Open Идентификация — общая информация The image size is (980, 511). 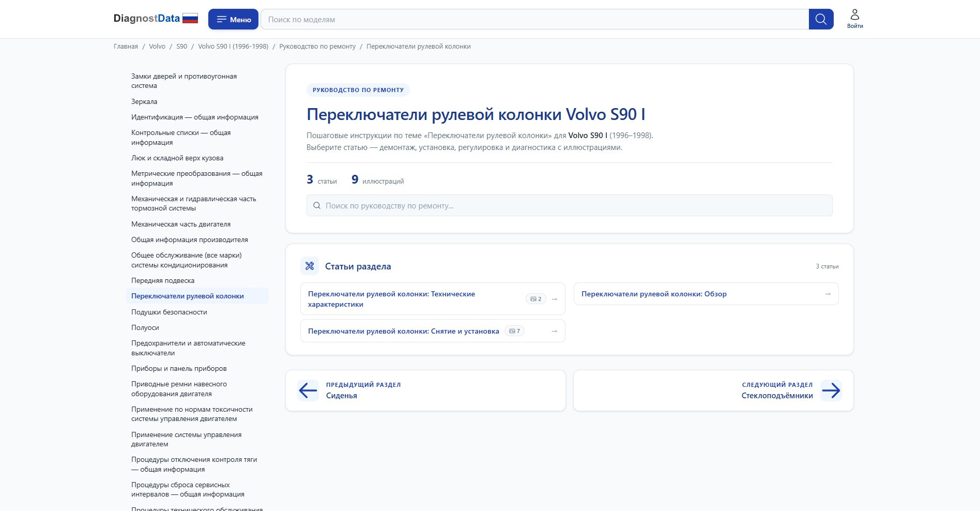pyautogui.click(x=197, y=117)
